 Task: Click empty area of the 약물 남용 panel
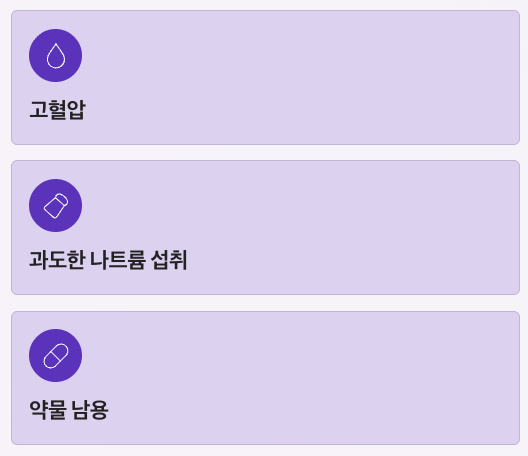pos(303,378)
